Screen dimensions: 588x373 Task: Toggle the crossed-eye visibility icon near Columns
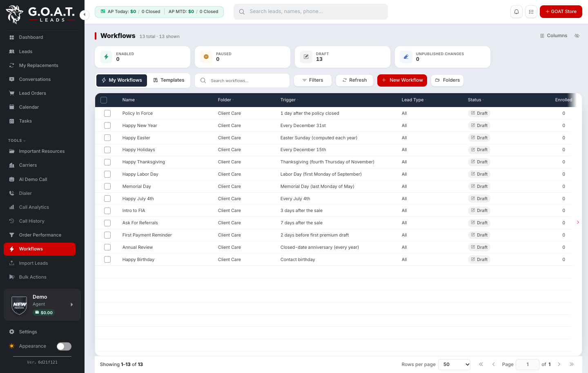[x=577, y=36]
